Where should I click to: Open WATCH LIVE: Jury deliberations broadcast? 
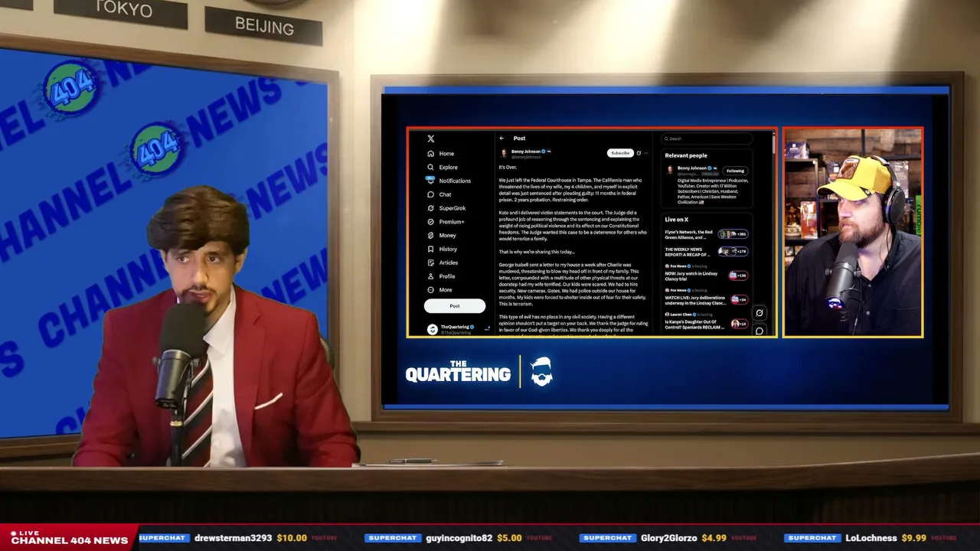695,298
